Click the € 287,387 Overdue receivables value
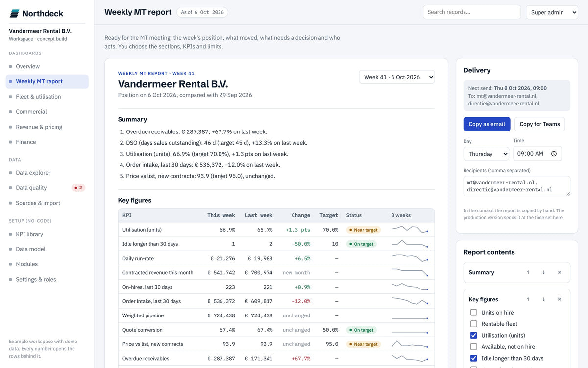Viewport: 588px width, 368px height. click(221, 359)
